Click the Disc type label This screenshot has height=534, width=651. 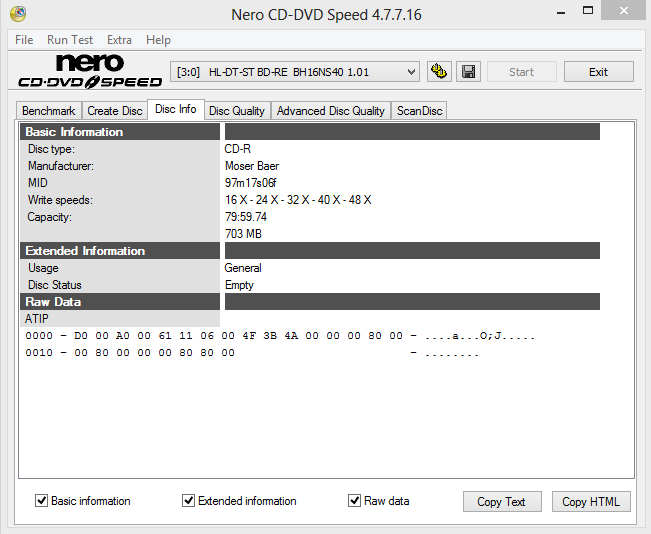[x=51, y=149]
